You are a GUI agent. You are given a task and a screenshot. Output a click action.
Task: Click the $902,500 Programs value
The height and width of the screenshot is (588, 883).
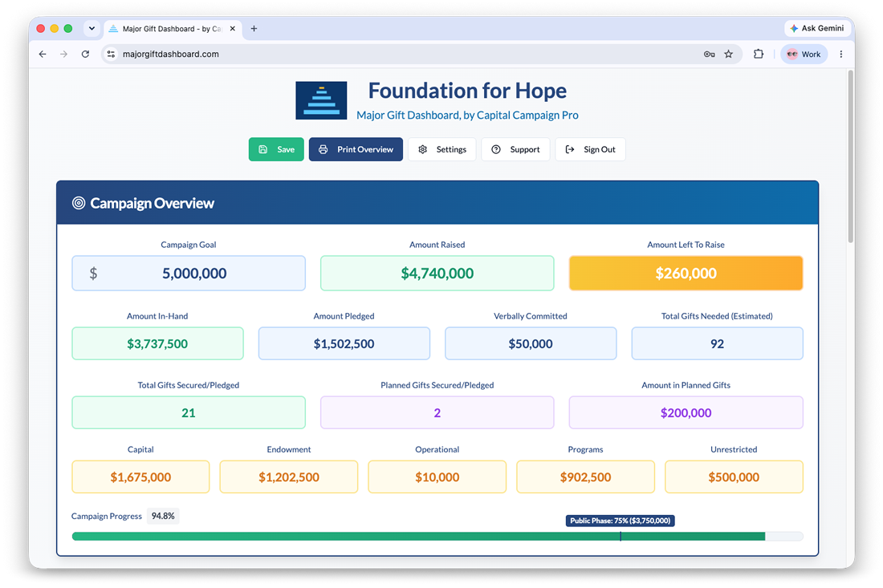point(586,476)
